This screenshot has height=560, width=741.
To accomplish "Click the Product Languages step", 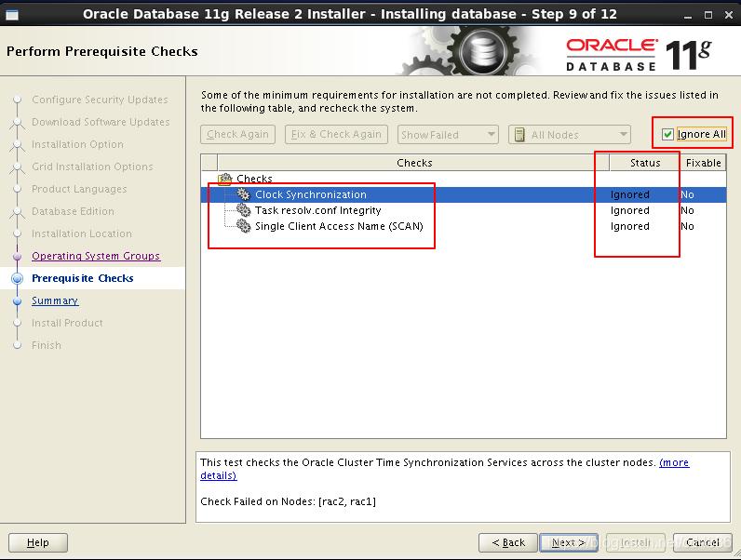I will click(79, 189).
